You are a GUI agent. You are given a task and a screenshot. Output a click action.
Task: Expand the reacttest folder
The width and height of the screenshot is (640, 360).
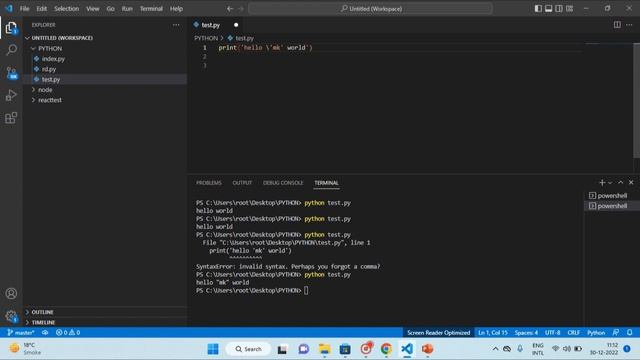tap(105, 100)
